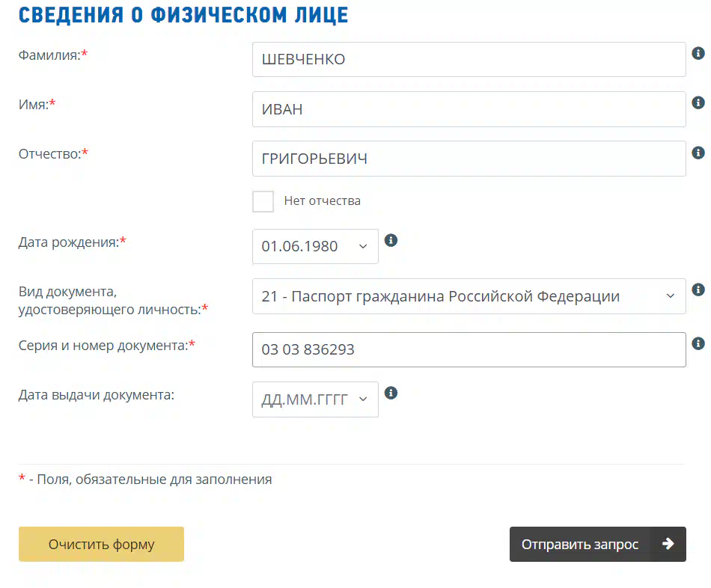Click info icon for Серия и номер документа

tap(698, 343)
